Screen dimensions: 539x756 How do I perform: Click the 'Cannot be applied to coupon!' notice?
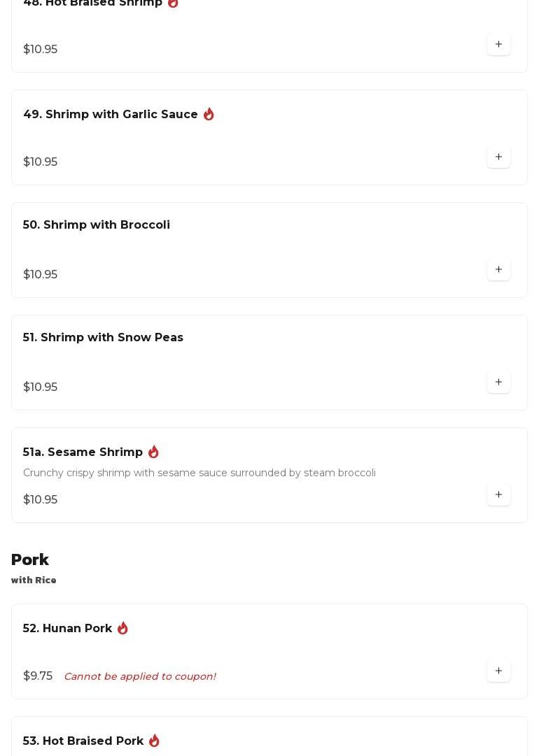pyautogui.click(x=139, y=676)
